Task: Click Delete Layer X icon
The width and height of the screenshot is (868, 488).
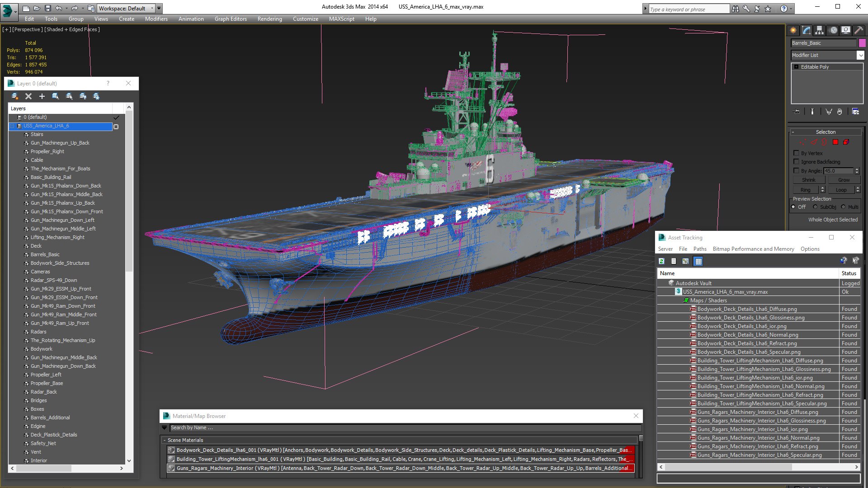Action: pos(28,96)
